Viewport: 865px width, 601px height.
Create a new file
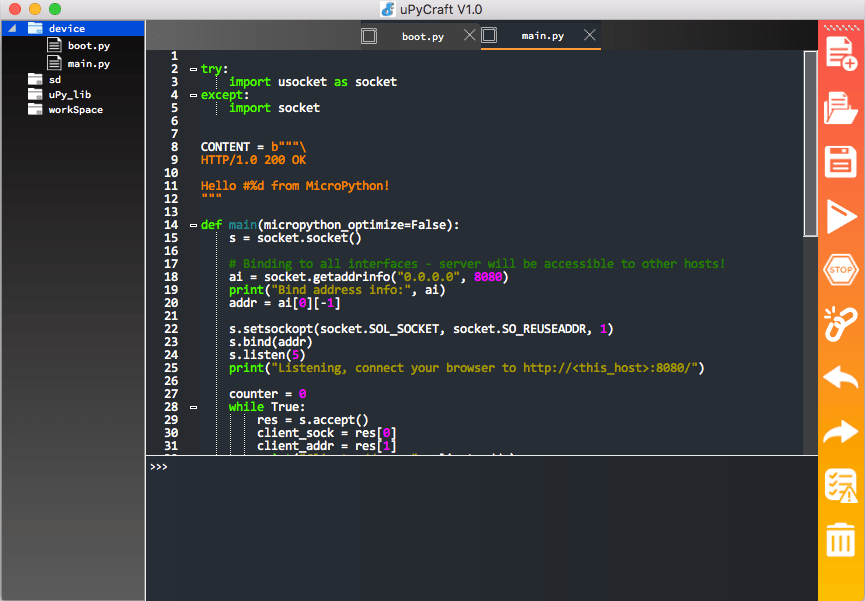tap(841, 54)
